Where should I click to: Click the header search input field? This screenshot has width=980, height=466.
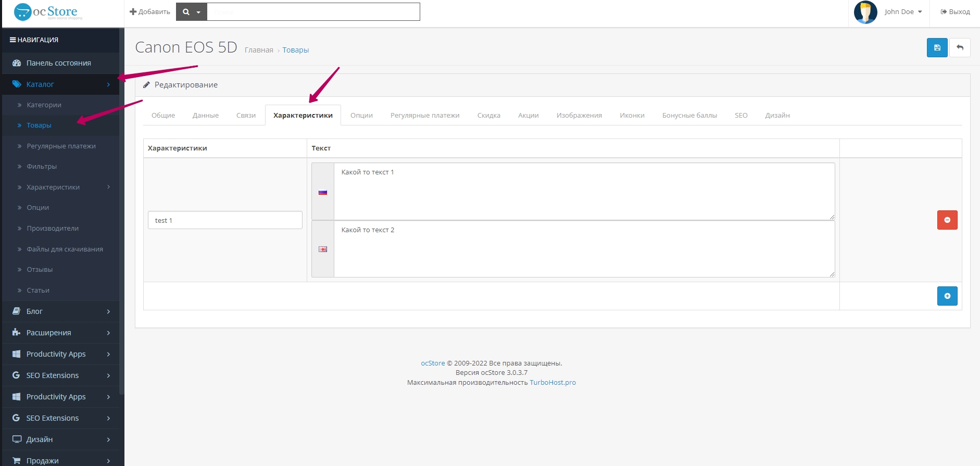313,12
